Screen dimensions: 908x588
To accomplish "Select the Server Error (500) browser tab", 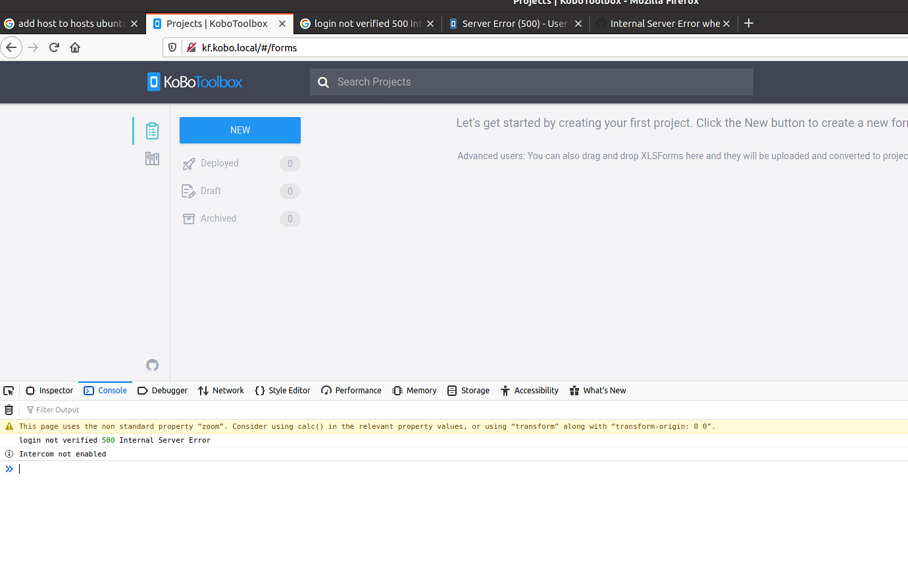I will coord(513,23).
